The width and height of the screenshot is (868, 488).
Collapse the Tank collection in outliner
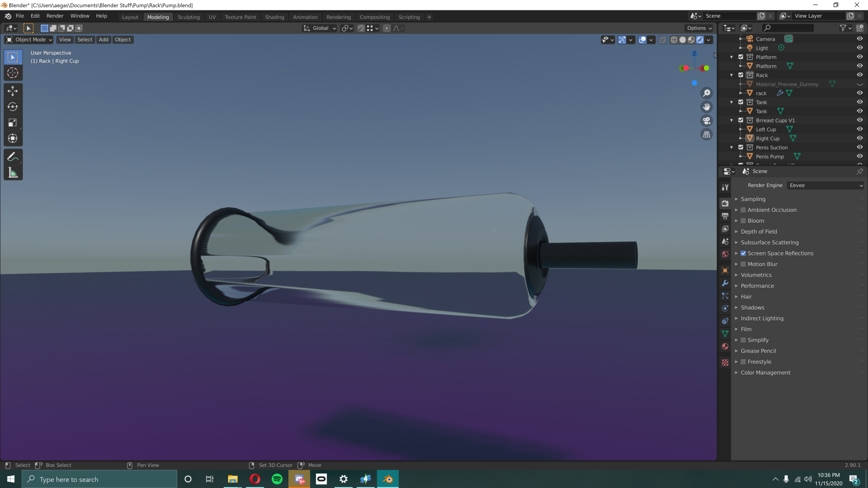pos(731,102)
